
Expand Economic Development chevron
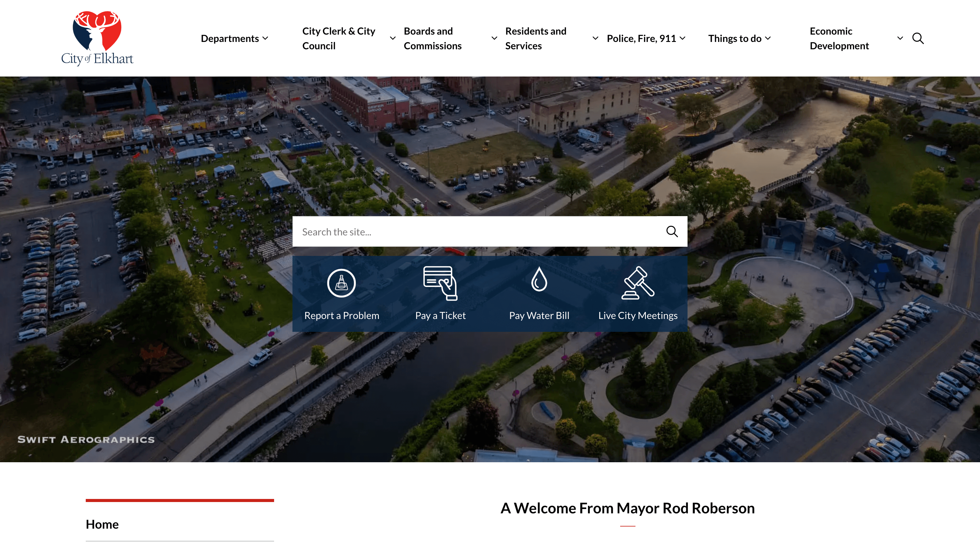tap(900, 38)
